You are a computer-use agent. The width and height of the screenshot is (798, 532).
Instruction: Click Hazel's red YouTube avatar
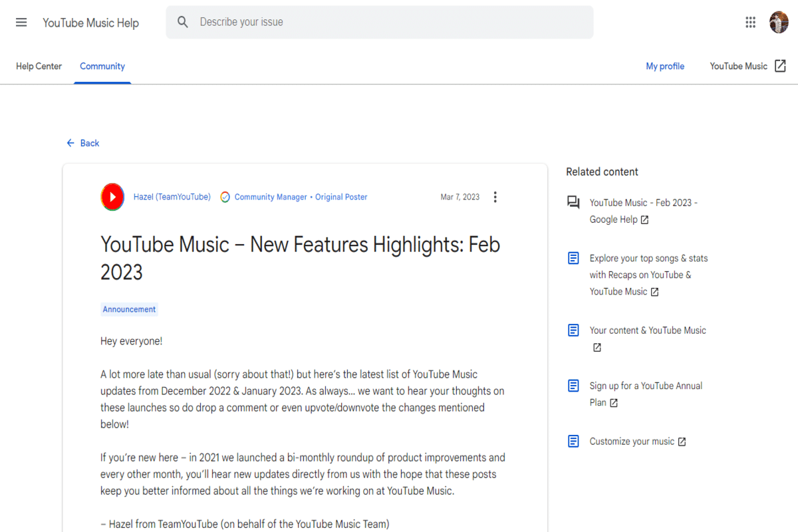point(112,197)
